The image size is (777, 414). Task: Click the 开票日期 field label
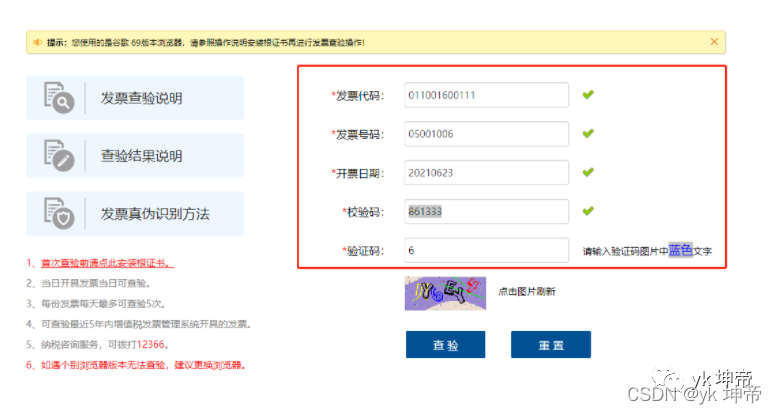pos(358,174)
